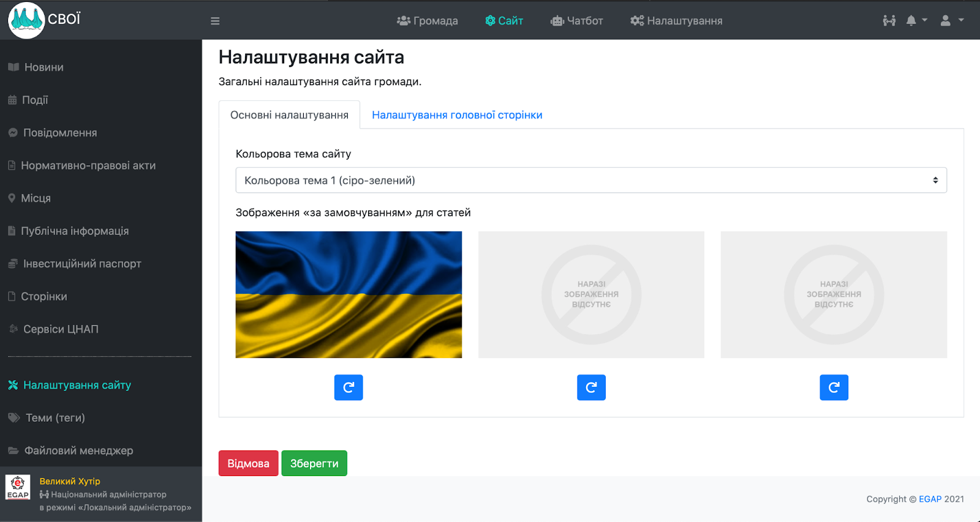Open the Кольорова тема сайту dropdown

point(591,181)
